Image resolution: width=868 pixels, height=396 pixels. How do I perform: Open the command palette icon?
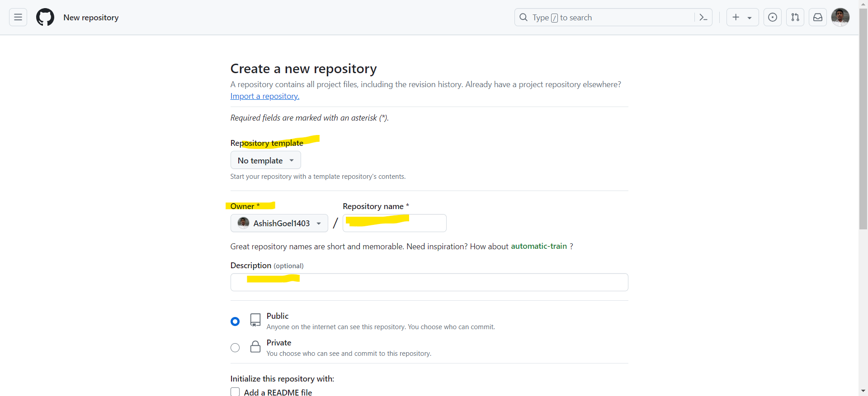coord(703,18)
